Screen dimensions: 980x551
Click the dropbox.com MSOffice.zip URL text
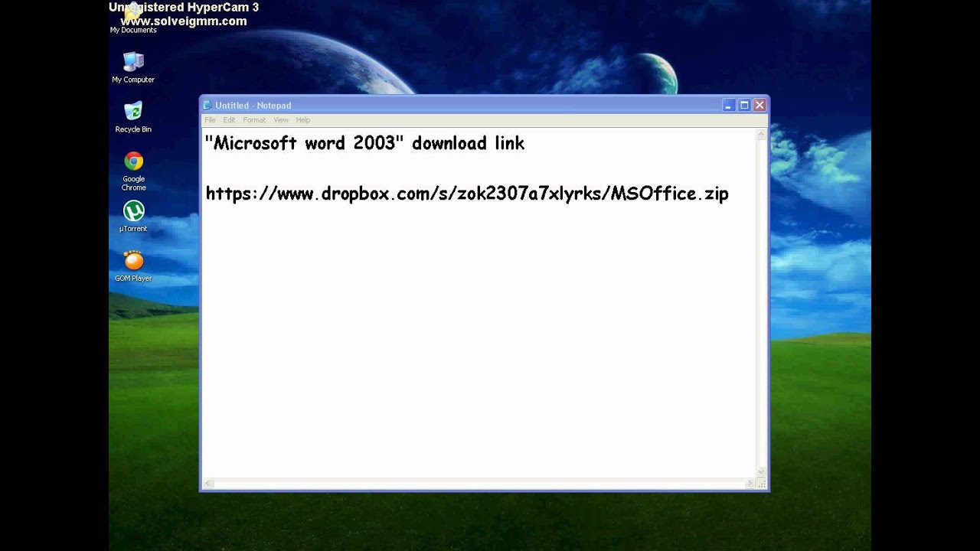point(467,194)
